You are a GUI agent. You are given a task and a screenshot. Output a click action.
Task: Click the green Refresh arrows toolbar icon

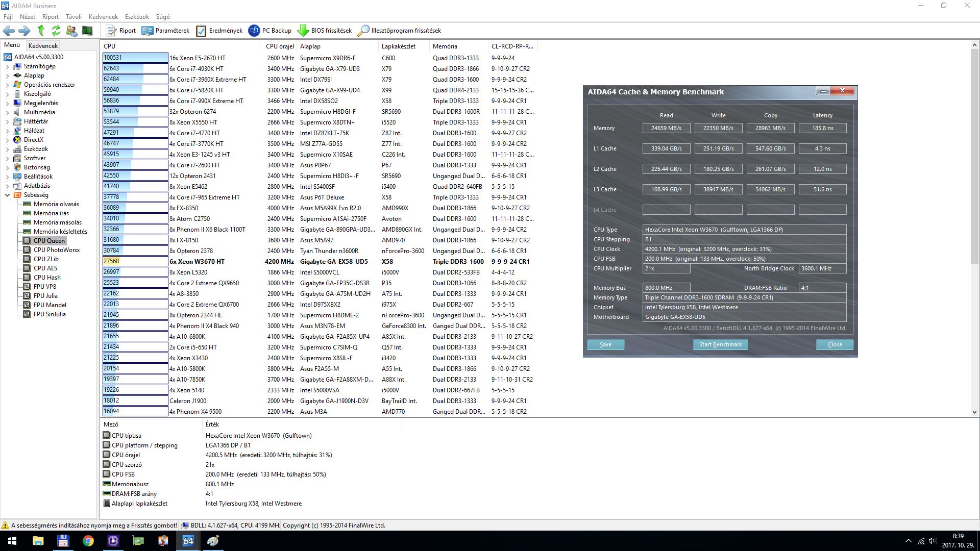tap(56, 31)
